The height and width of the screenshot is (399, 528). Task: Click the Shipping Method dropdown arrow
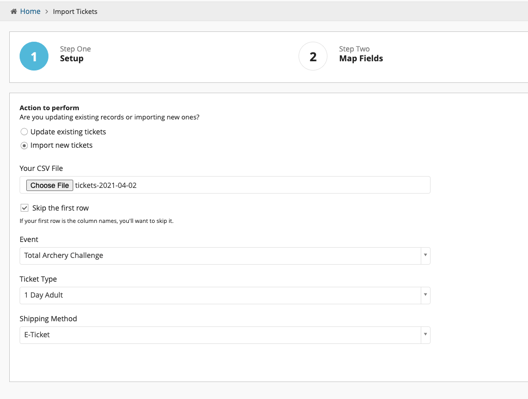(425, 334)
